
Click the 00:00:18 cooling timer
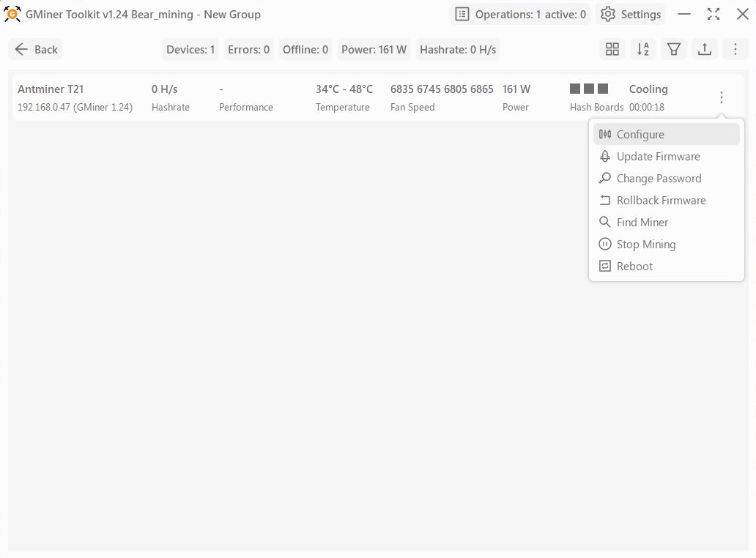647,107
